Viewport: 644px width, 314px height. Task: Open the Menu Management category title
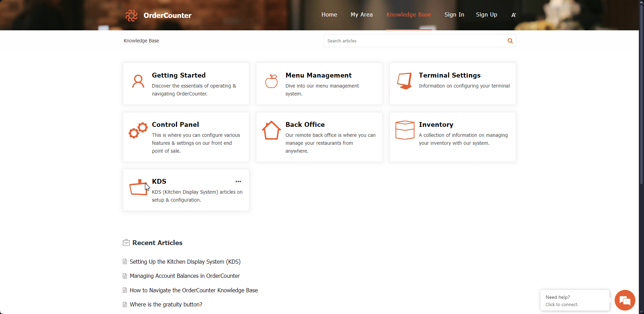[319, 75]
